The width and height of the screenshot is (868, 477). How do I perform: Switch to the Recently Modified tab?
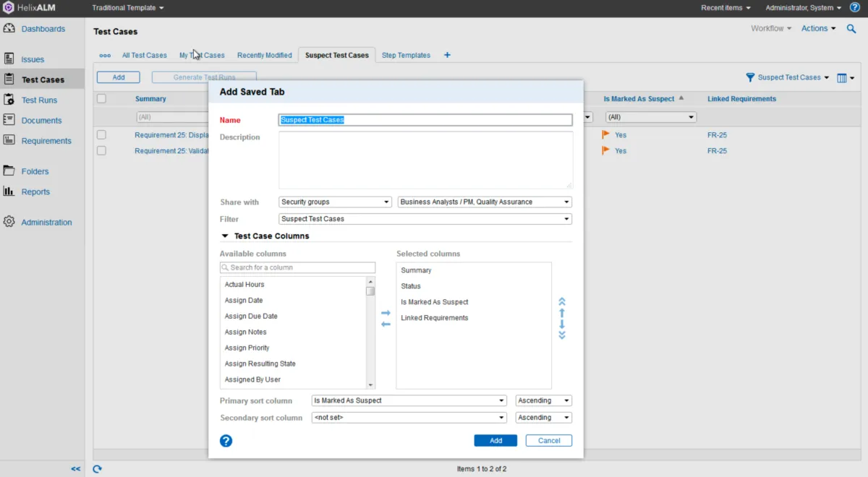click(x=265, y=55)
